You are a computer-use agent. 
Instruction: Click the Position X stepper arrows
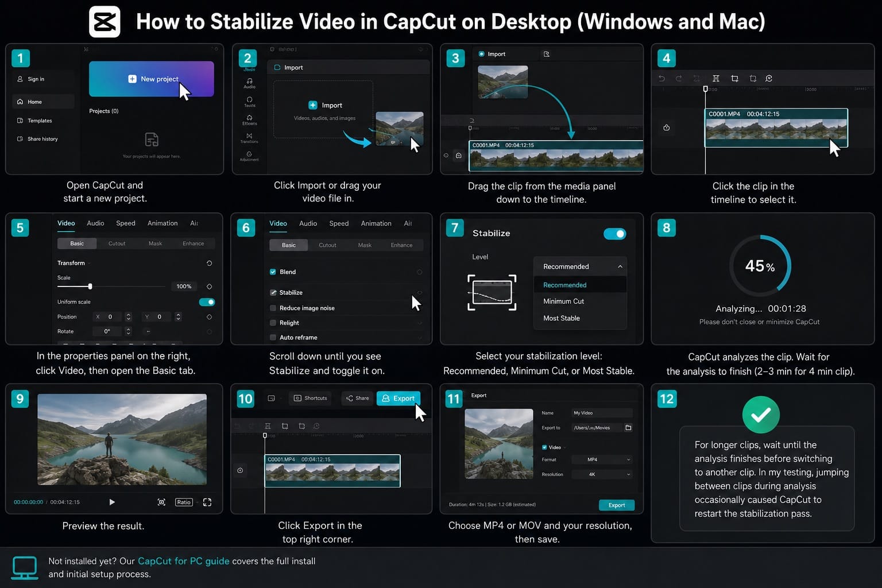[128, 317]
